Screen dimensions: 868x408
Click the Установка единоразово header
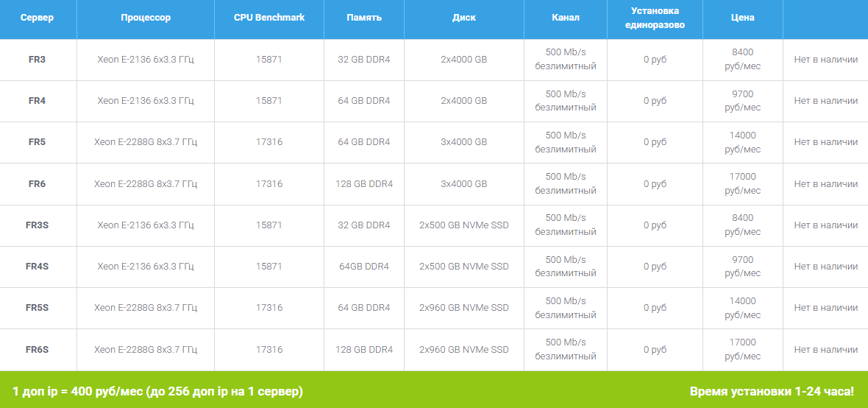point(655,18)
